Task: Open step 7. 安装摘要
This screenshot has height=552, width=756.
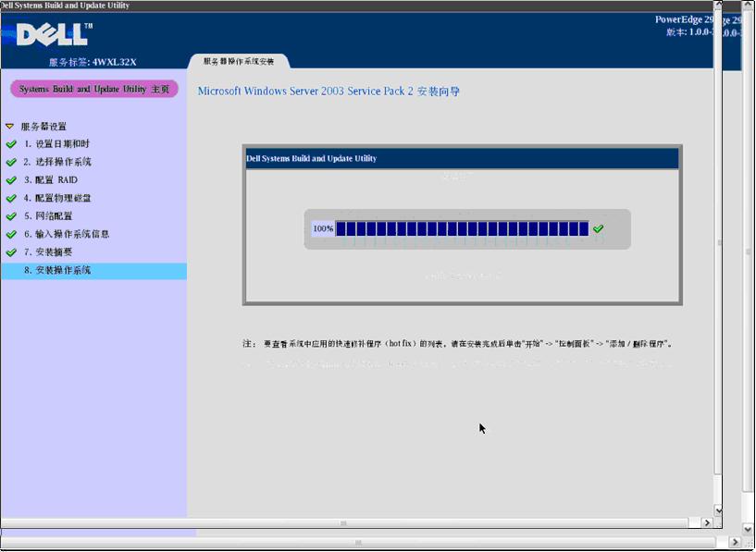Action: click(x=48, y=251)
